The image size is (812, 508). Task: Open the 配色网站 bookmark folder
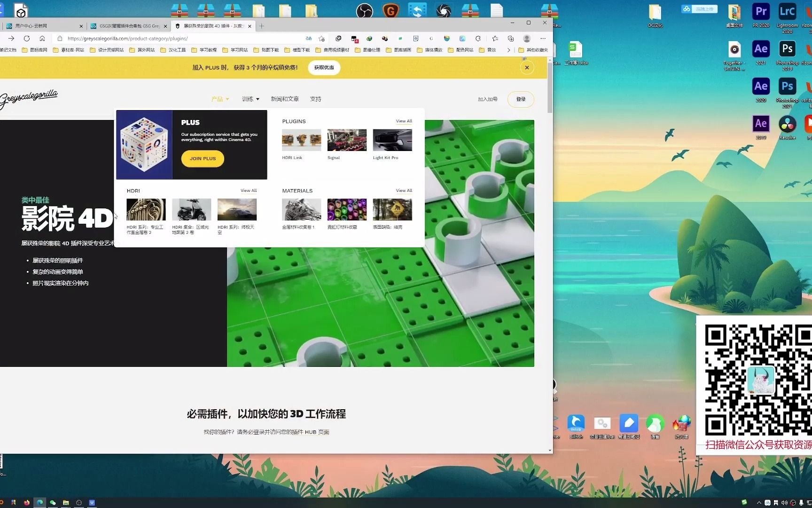pos(461,50)
